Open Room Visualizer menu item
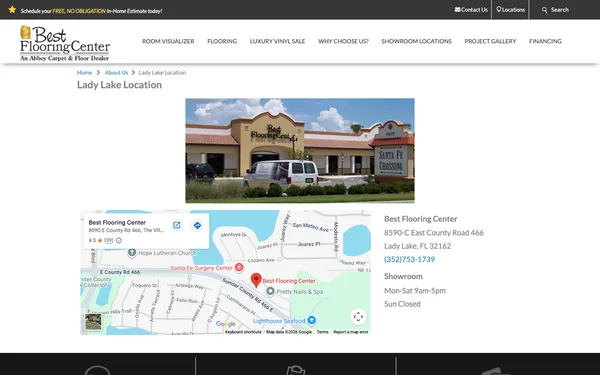This screenshot has height=375, width=600. (x=168, y=41)
